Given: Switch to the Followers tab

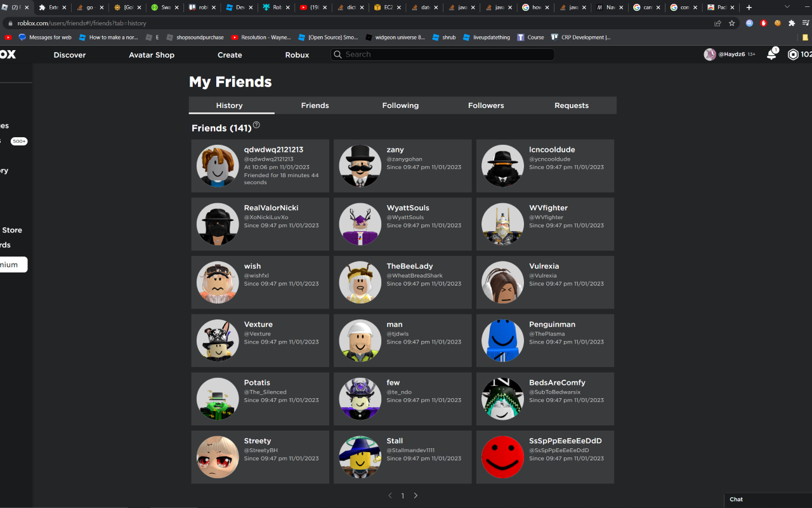Looking at the screenshot, I should pos(486,105).
